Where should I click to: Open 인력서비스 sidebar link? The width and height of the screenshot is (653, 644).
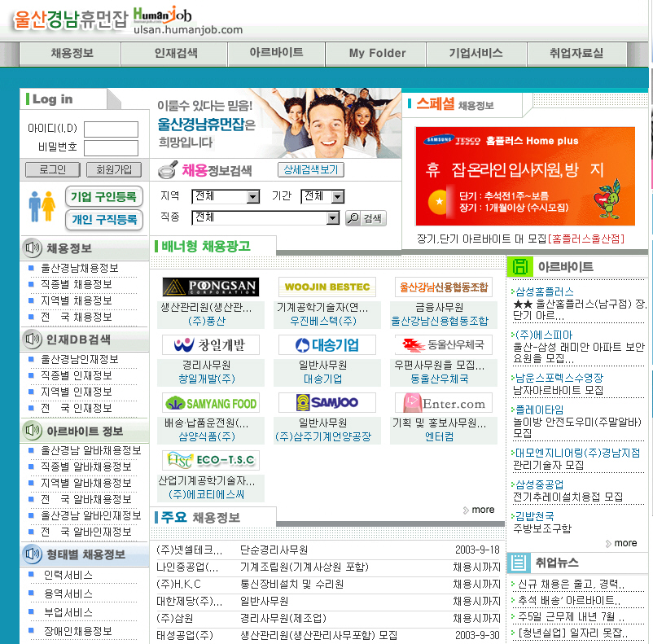tap(68, 576)
